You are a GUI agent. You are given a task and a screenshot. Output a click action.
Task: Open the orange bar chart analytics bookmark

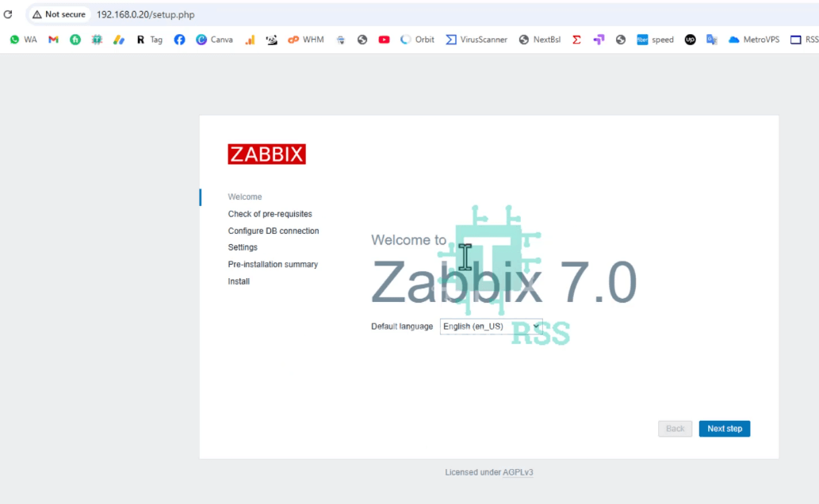(250, 40)
